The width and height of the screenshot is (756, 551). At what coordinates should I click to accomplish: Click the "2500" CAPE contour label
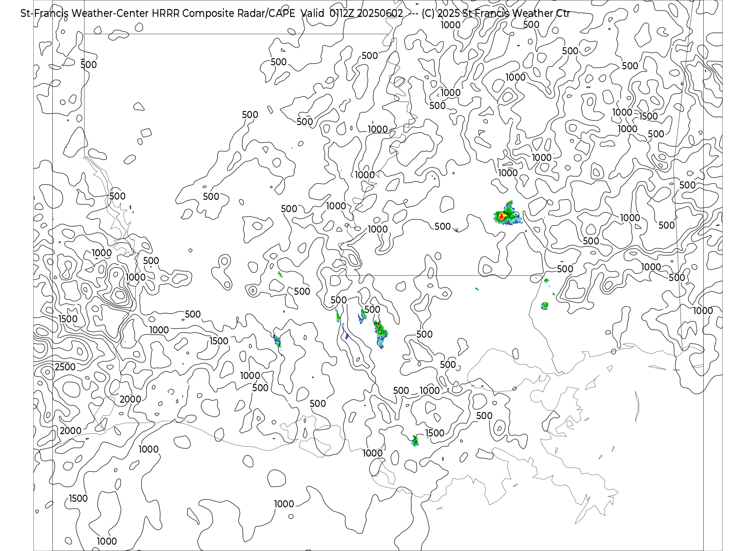coord(65,367)
